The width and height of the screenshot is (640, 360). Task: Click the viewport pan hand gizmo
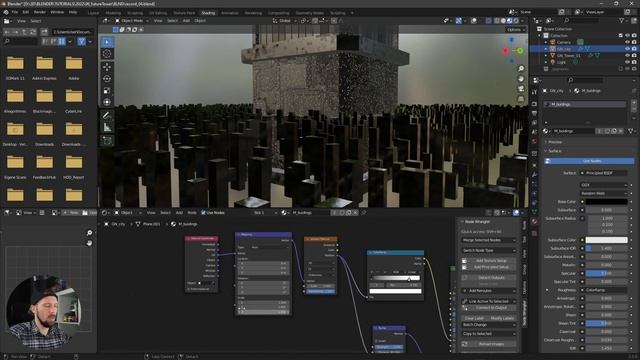[521, 78]
